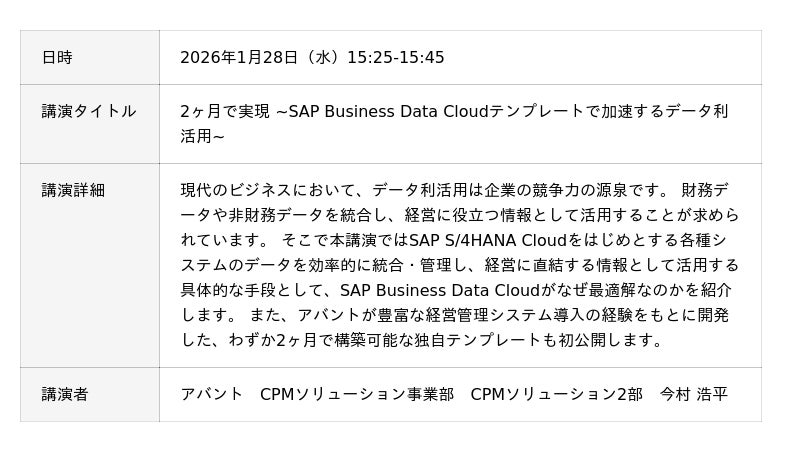Click the 講演詳細 label cell

[x=73, y=189]
